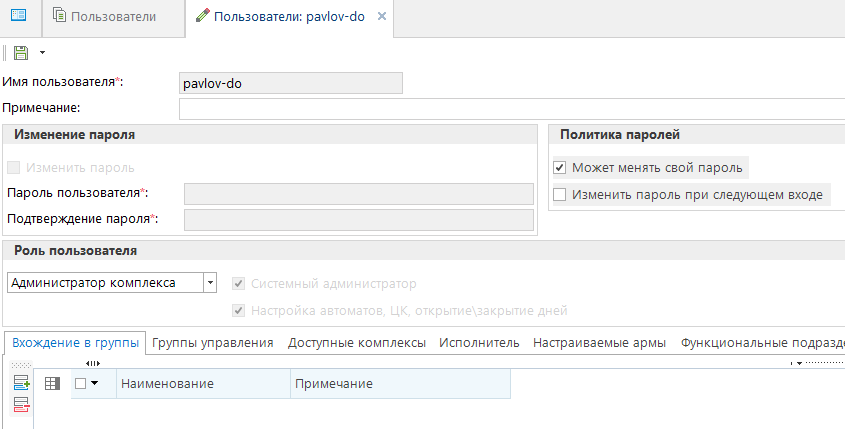The width and height of the screenshot is (845, 429).
Task: Switch to the Пользователи list tab
Action: coord(113,17)
